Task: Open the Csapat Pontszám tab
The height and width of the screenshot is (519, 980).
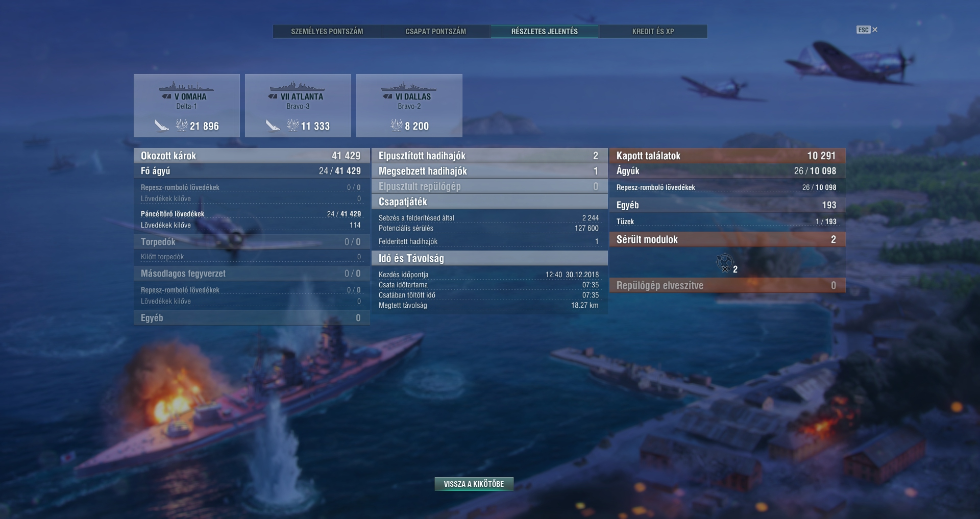Action: point(436,31)
